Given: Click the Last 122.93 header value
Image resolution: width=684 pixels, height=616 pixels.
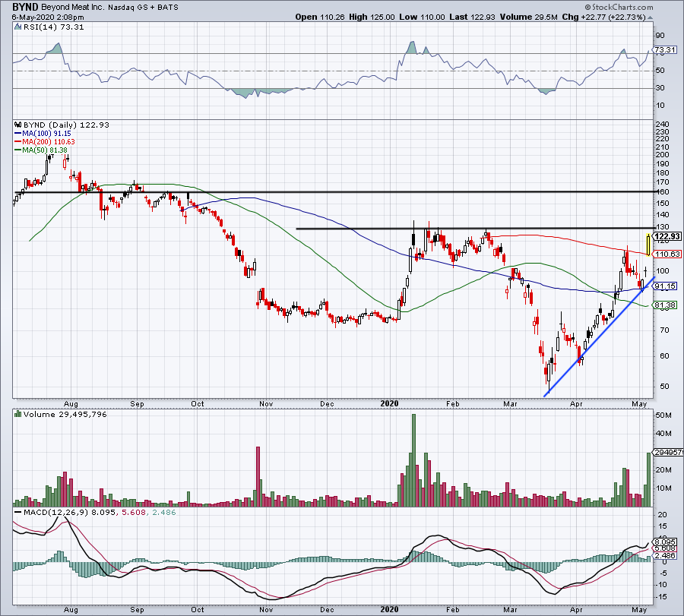Looking at the screenshot, I should pos(472,17).
